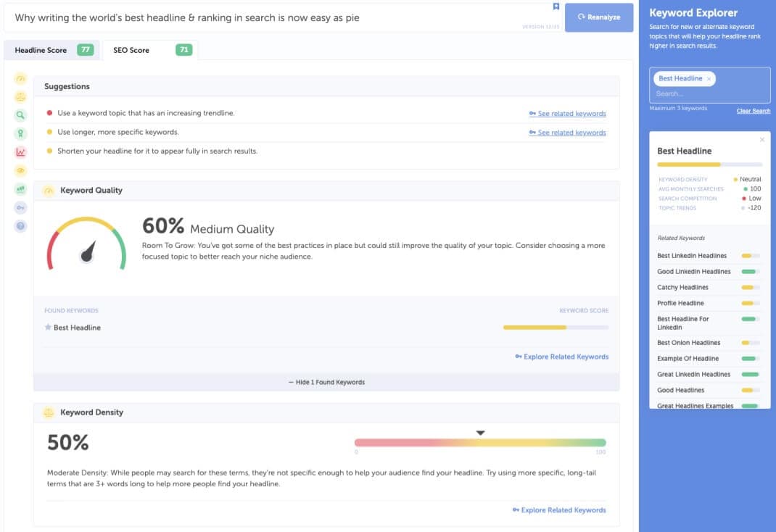Switch to the Headline Score tab
Viewport: 776px width, 532px height.
pos(53,50)
